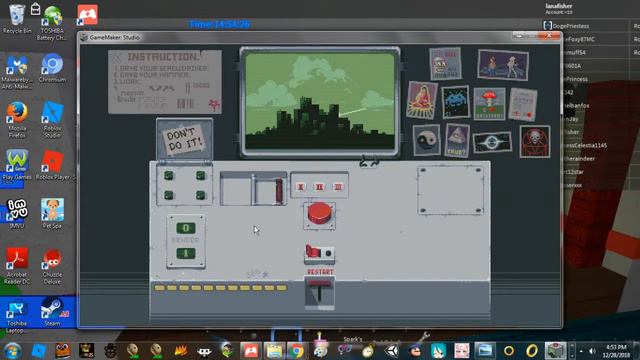Click the bottom-left green button in the four-button panel
This screenshot has width=640, height=360.
pos(169,196)
